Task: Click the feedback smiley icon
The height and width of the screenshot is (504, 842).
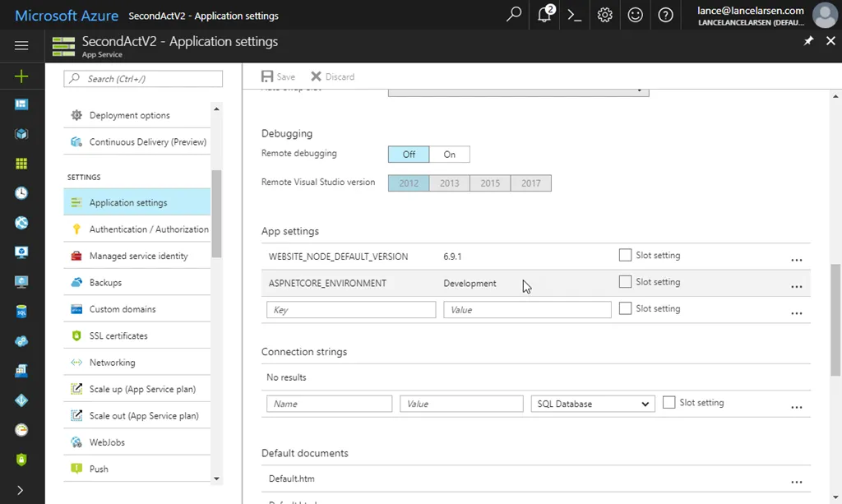Action: point(635,15)
